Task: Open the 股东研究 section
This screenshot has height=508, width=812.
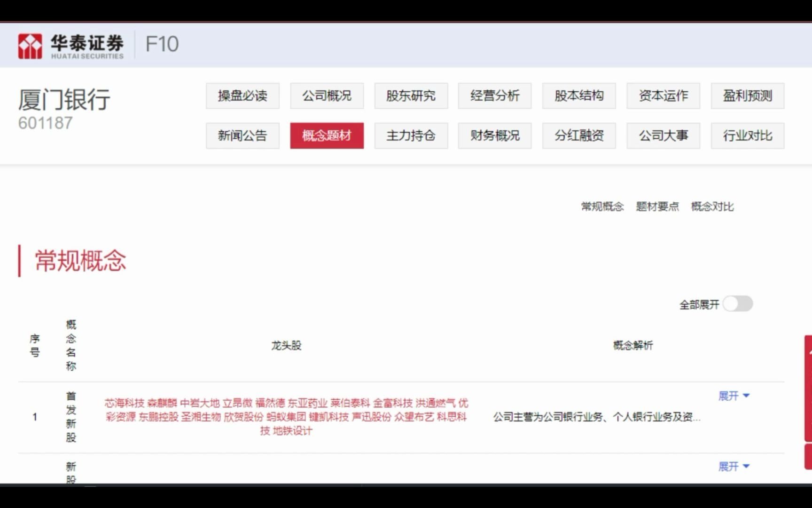Action: [411, 96]
